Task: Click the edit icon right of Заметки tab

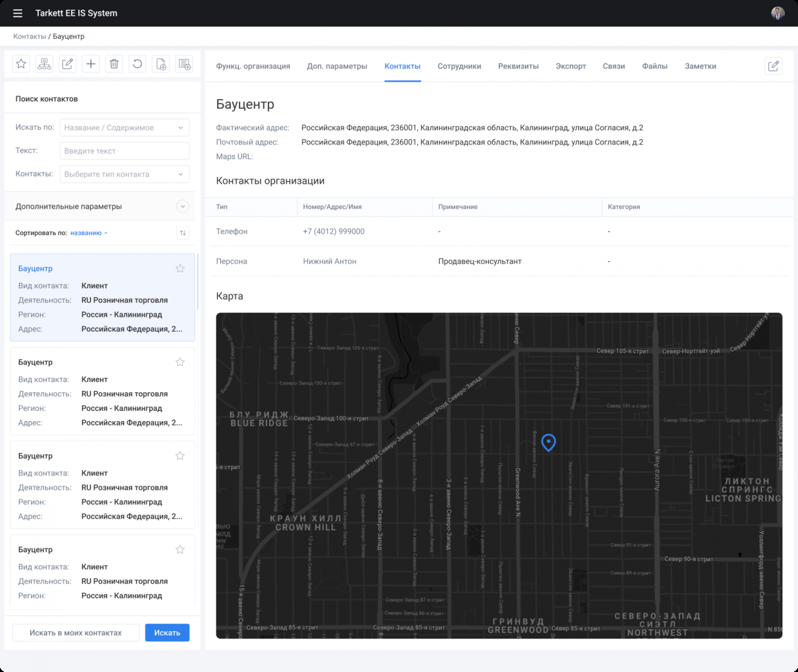Action: 773,66
